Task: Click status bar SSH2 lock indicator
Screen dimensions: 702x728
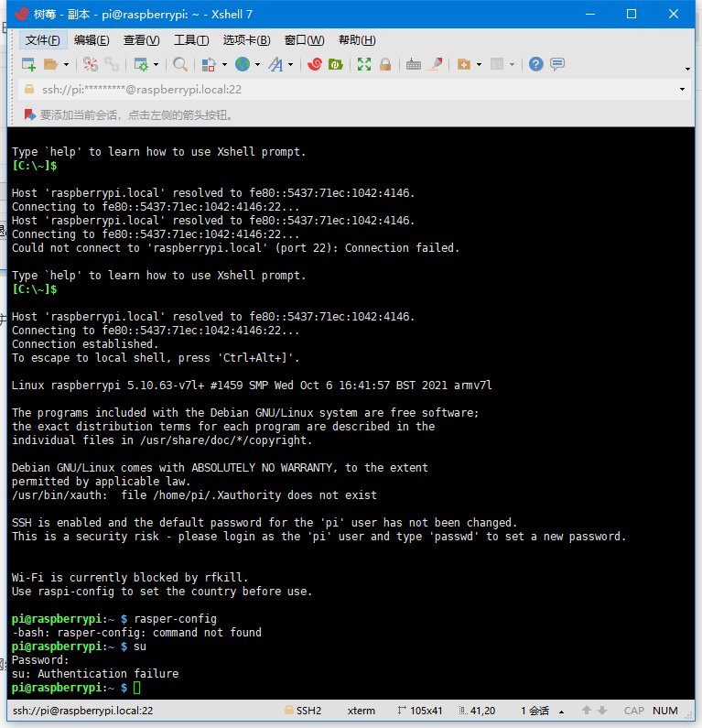Action: [303, 711]
